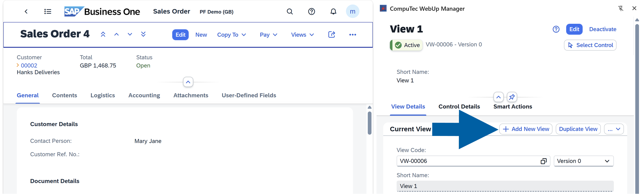Open customer 00002 link arrow

tap(18, 65)
